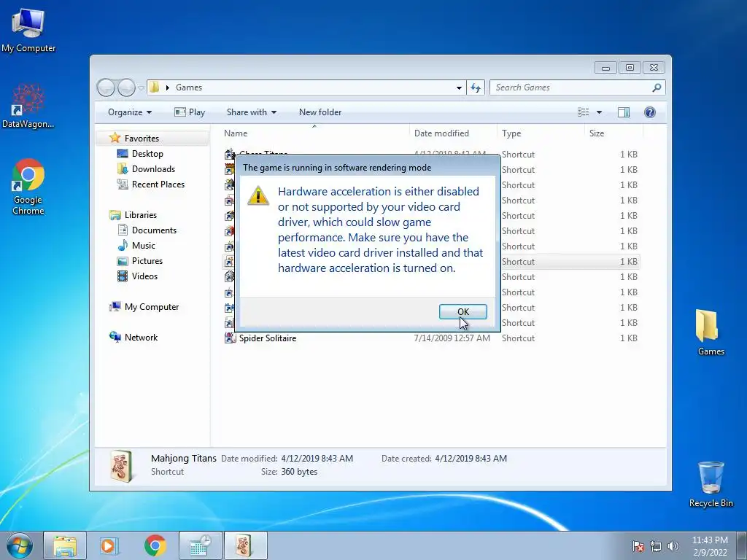This screenshot has width=747, height=560.
Task: Click the Back navigation button in Explorer
Action: click(106, 87)
